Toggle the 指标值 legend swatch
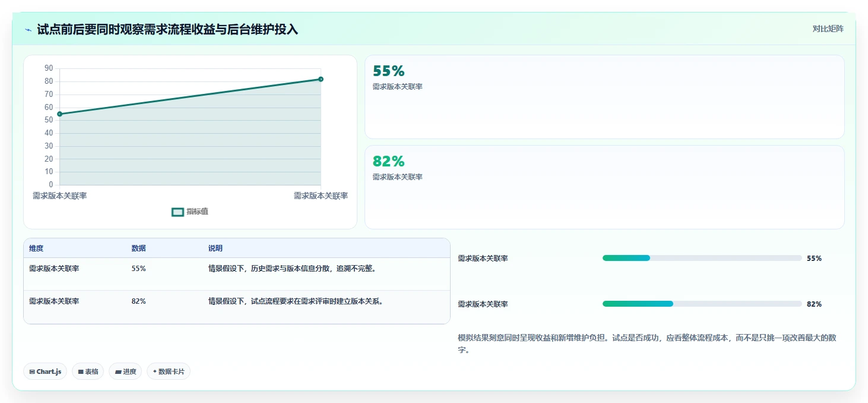The width and height of the screenshot is (868, 403). 178,212
